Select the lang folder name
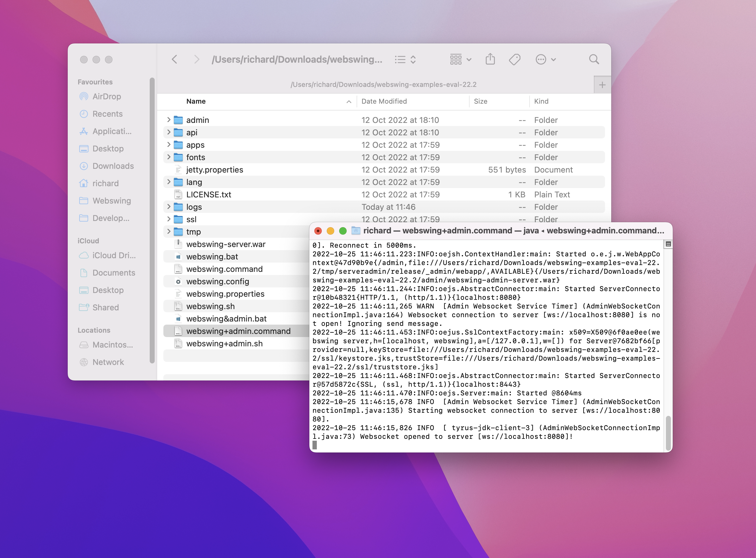The image size is (756, 558). tap(194, 182)
